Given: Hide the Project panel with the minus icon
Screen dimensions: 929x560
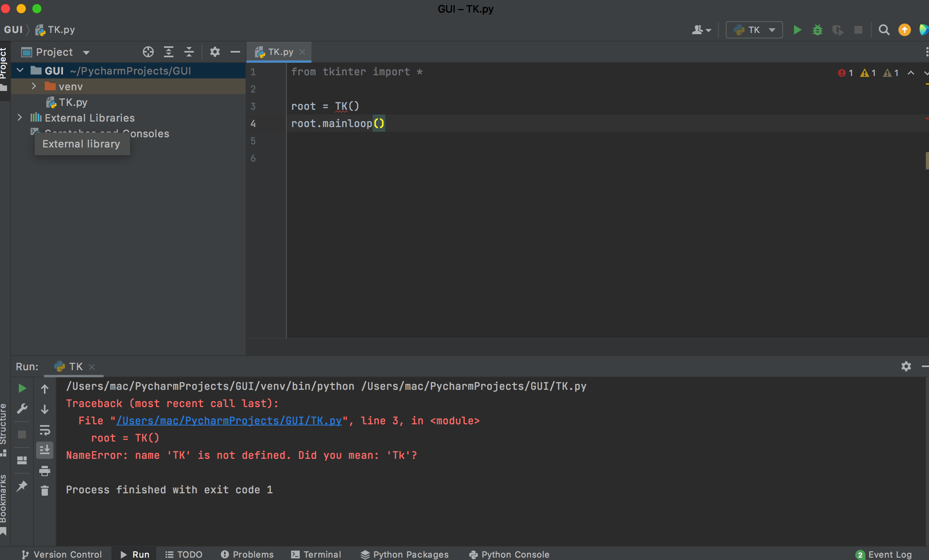Looking at the screenshot, I should coord(235,52).
